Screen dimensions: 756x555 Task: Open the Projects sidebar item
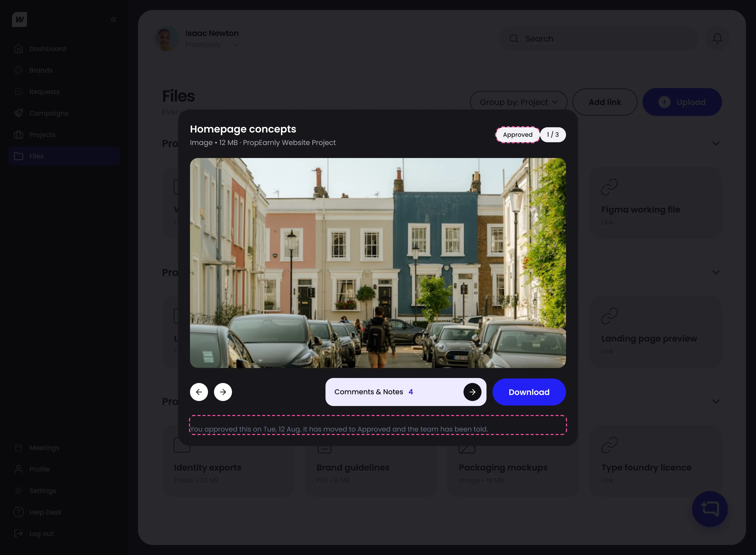coord(64,135)
